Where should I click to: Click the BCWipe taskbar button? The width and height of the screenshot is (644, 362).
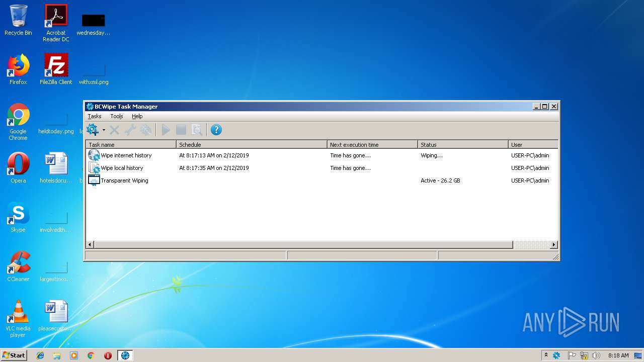pyautogui.click(x=125, y=355)
